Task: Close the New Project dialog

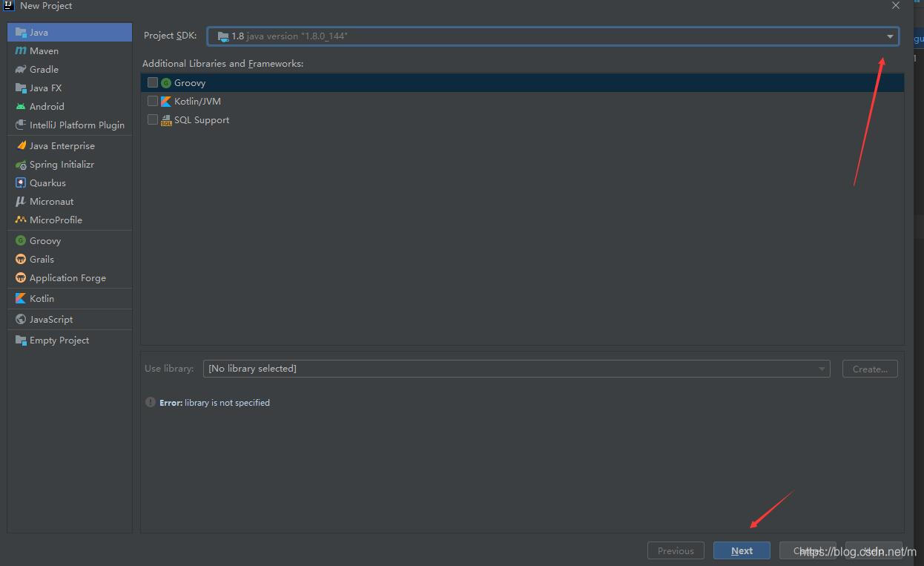Action: (x=895, y=6)
